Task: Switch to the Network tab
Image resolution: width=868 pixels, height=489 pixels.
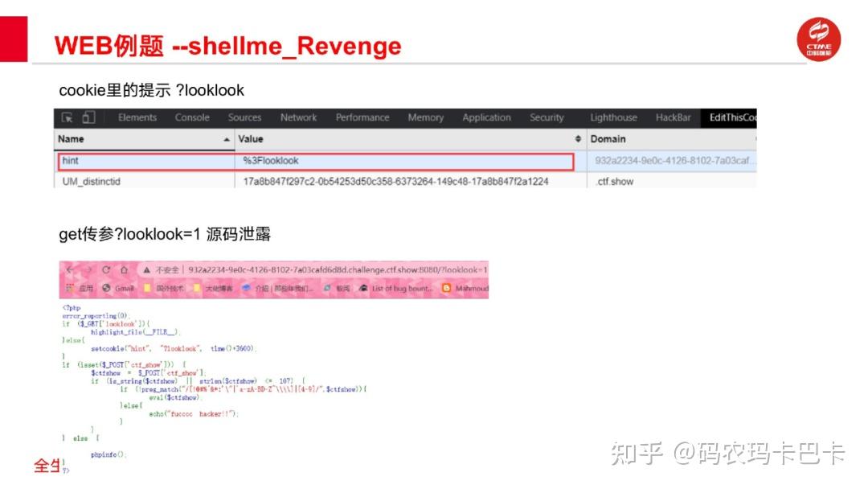Action: point(298,117)
